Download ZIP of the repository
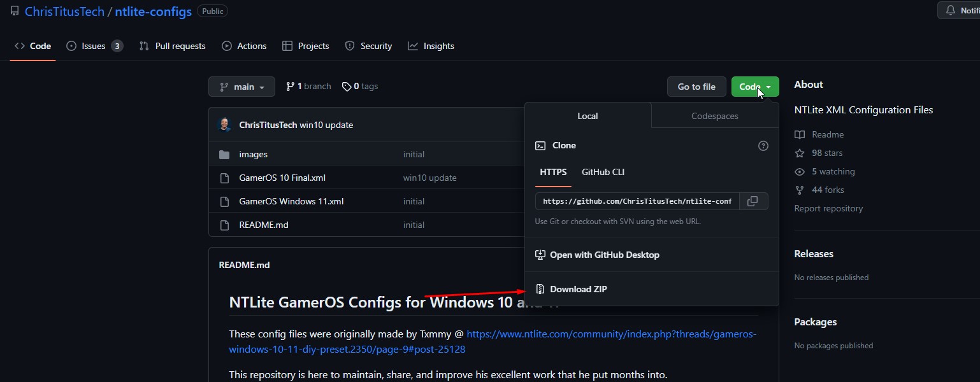The height and width of the screenshot is (382, 980). tap(578, 289)
